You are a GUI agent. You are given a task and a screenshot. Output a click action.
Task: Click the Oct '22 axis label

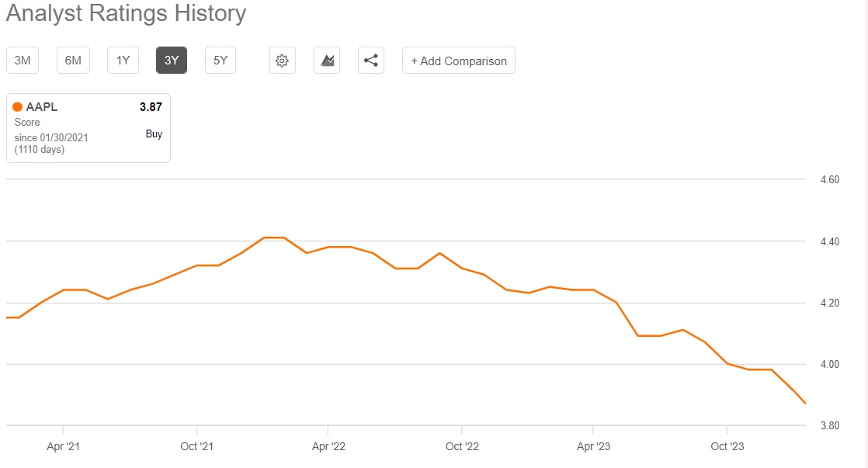click(461, 446)
